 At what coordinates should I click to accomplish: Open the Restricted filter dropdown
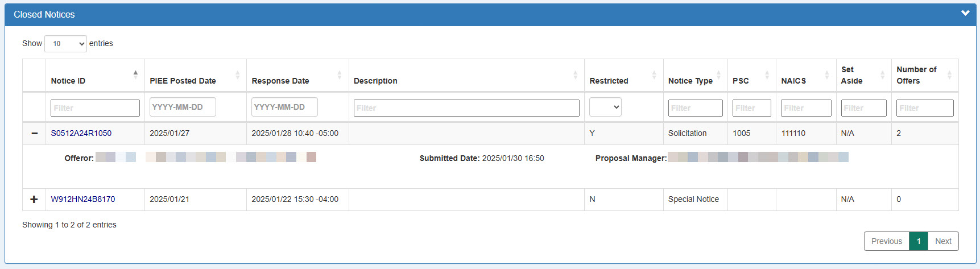605,107
